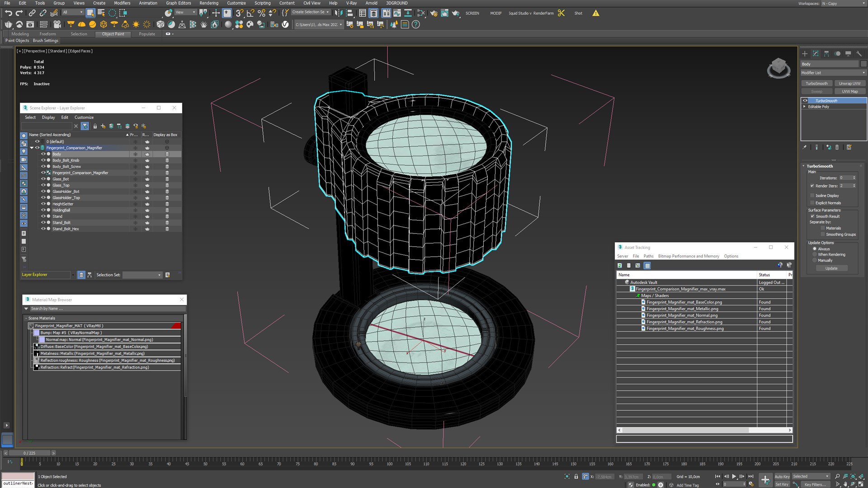Click the Undo arrow in main toolbar
This screenshot has width=868, height=488.
coord(8,13)
